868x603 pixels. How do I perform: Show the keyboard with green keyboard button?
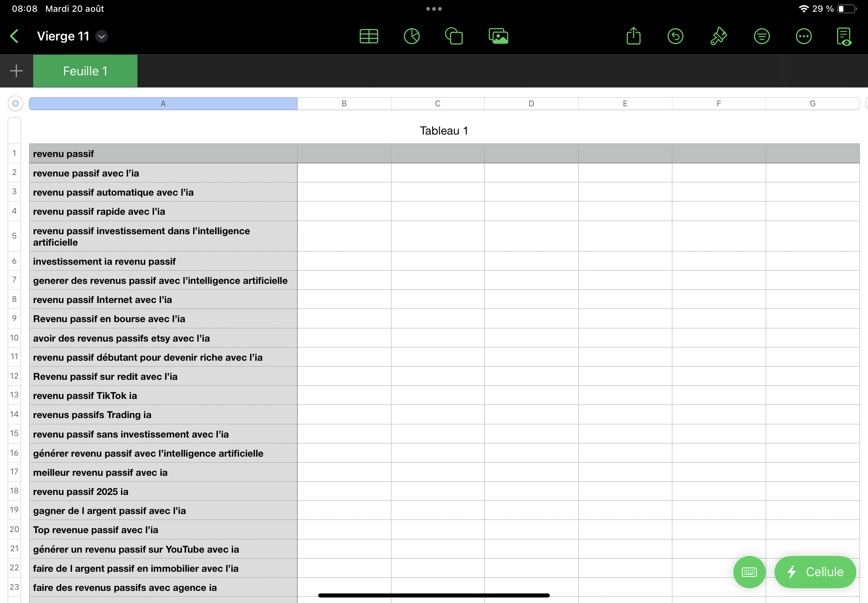click(x=749, y=572)
